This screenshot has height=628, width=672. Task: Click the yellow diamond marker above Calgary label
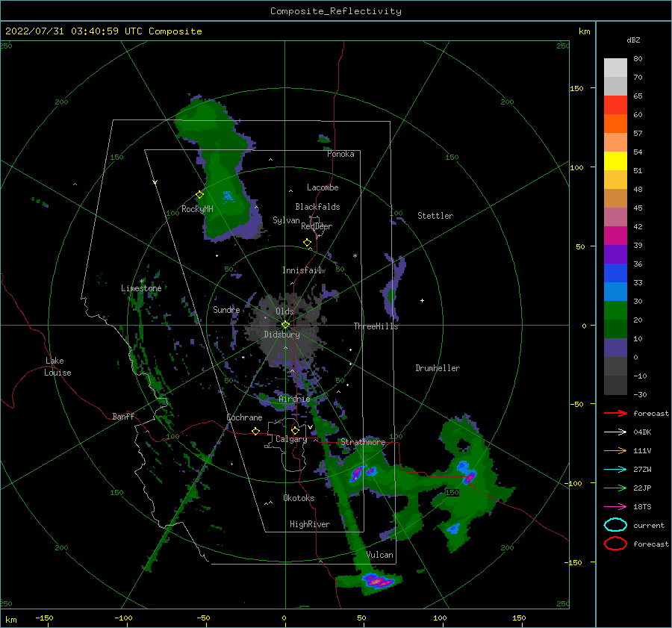click(295, 430)
